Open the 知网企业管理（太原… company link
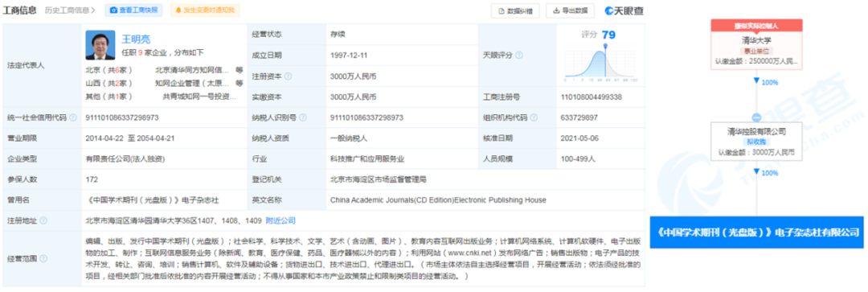The width and height of the screenshot is (868, 292). [x=192, y=84]
